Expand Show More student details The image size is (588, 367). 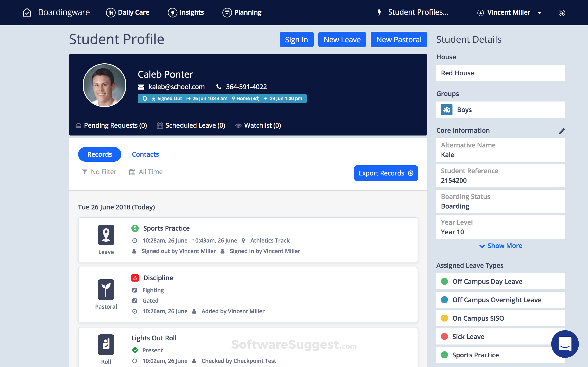501,246
